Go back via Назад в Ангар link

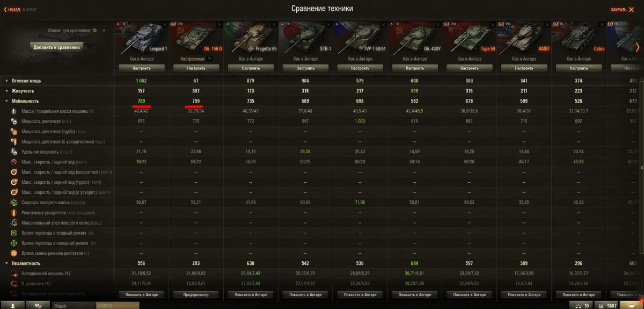click(x=21, y=10)
